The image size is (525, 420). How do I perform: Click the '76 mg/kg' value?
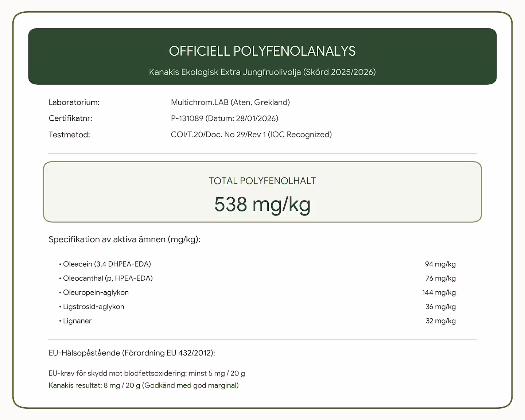440,278
